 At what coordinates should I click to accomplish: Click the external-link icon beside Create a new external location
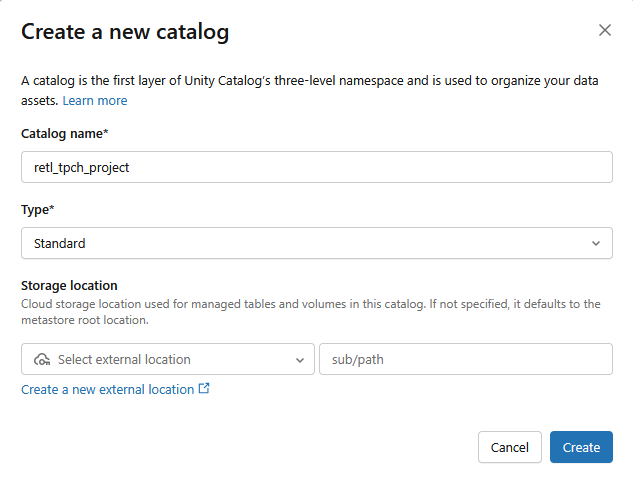(204, 389)
